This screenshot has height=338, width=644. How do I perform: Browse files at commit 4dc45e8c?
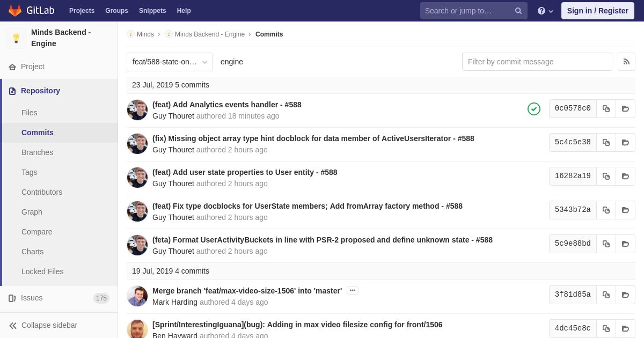coord(625,328)
